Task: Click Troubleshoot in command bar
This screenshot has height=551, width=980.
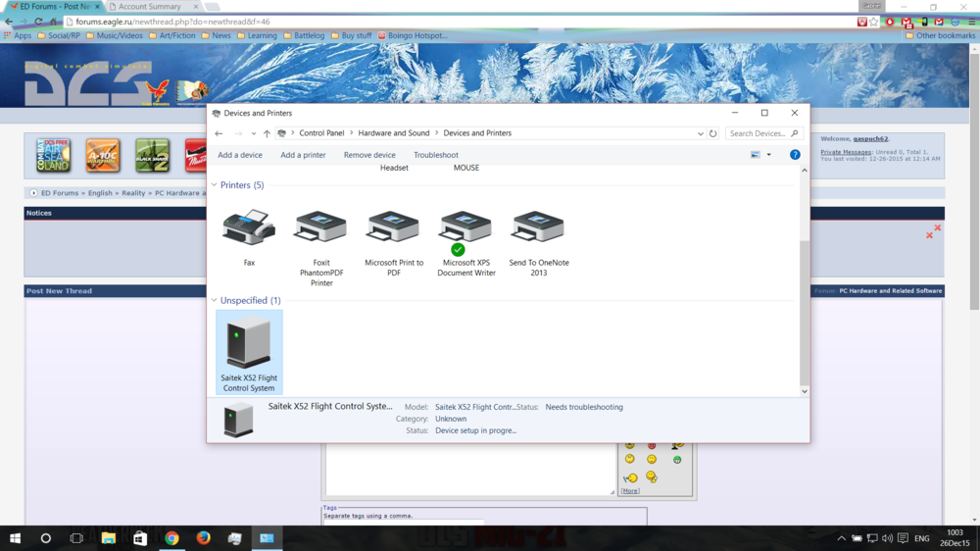Action: point(436,155)
